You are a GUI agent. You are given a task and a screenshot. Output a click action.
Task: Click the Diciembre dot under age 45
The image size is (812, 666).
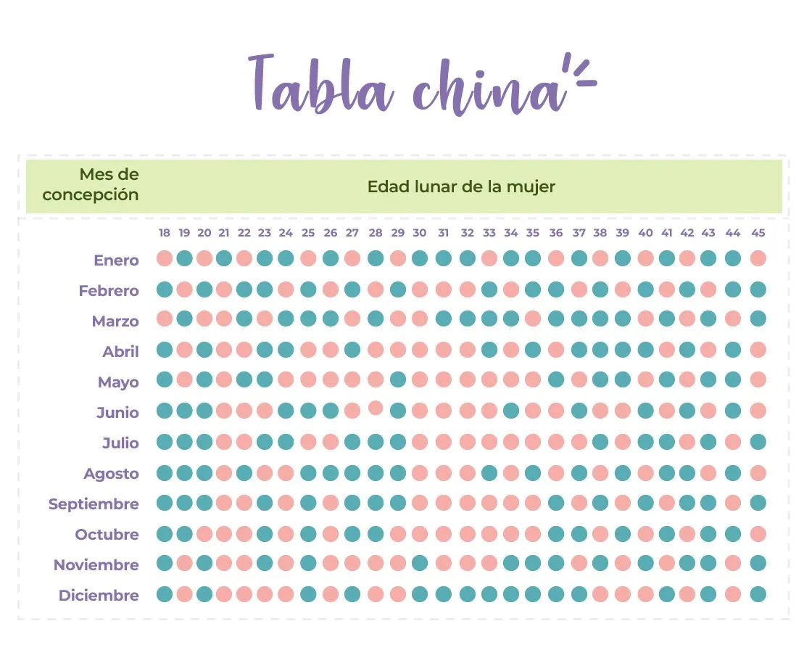coord(758,594)
